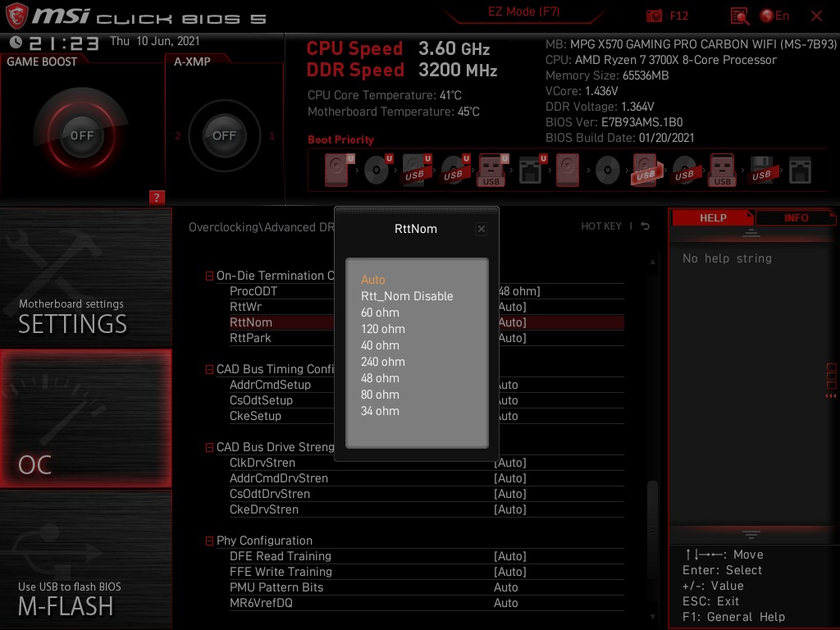The height and width of the screenshot is (630, 840).
Task: Open the SETTINGS motherboard tile
Action: pyautogui.click(x=85, y=277)
